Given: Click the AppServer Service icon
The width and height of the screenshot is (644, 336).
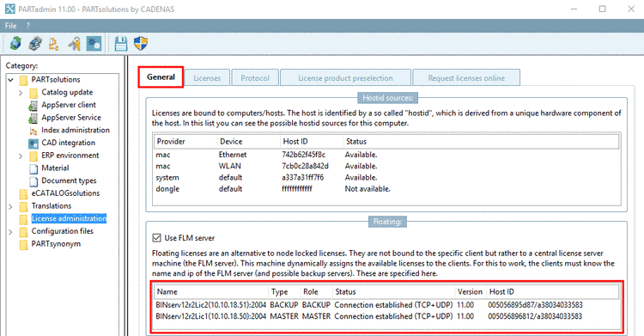Looking at the screenshot, I should pyautogui.click(x=33, y=119).
